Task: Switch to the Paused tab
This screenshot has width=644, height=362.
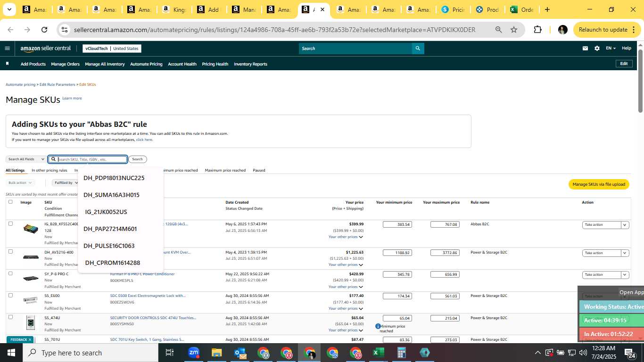Action: [259, 170]
